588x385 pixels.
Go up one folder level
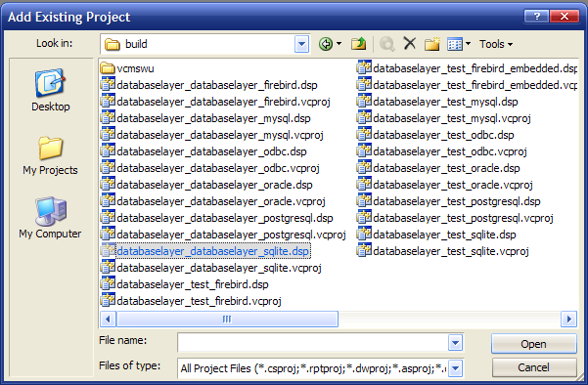pos(358,44)
